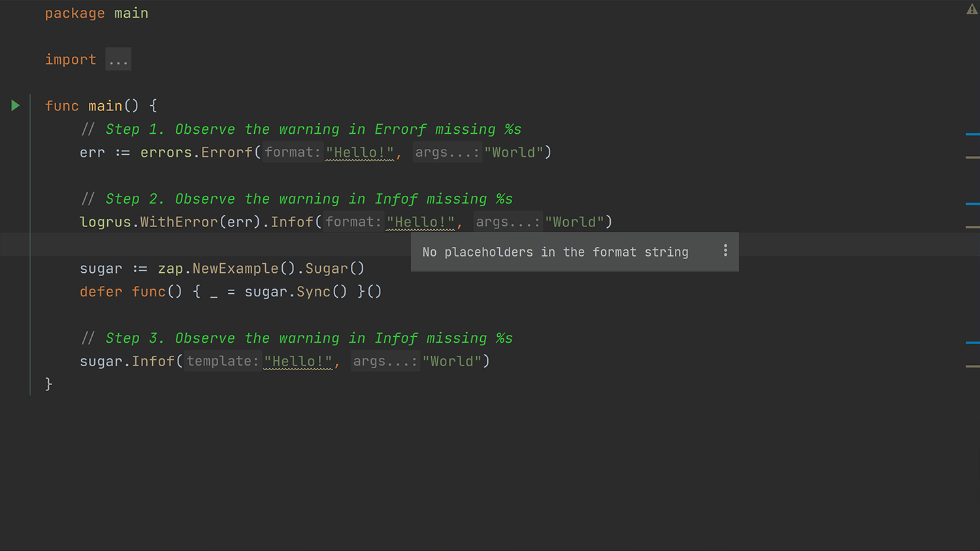Click Infof in the sugar.Infof line
Viewport: 980px width, 551px height.
pyautogui.click(x=154, y=361)
